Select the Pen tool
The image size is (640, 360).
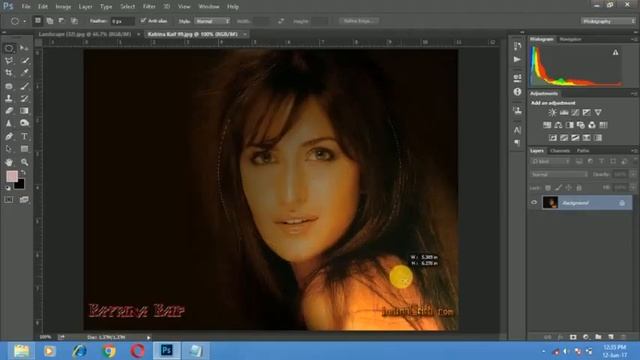click(9, 136)
